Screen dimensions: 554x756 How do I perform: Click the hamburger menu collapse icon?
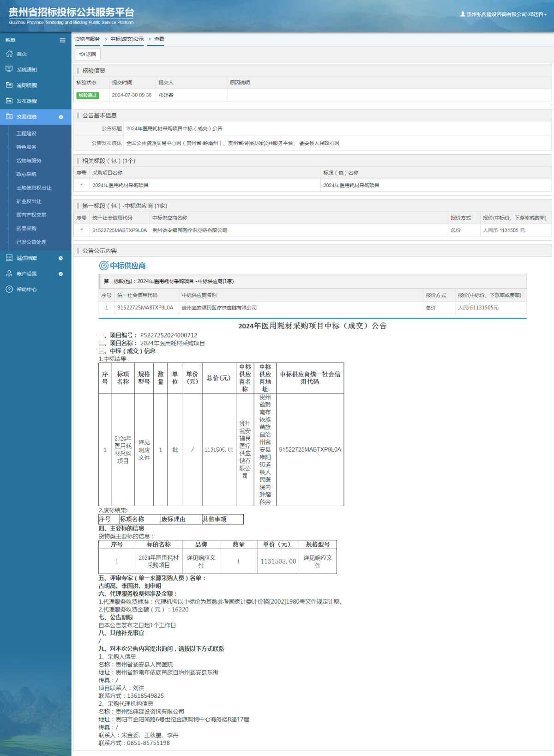coord(62,40)
